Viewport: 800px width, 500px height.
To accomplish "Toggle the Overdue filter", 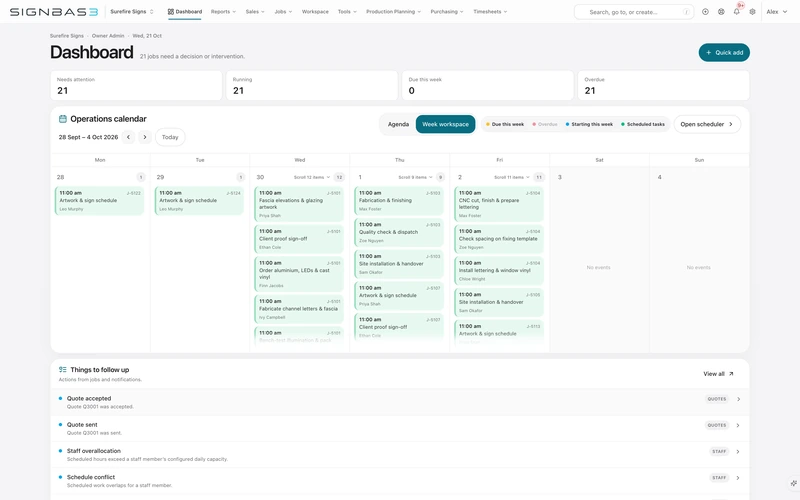I will pos(545,124).
